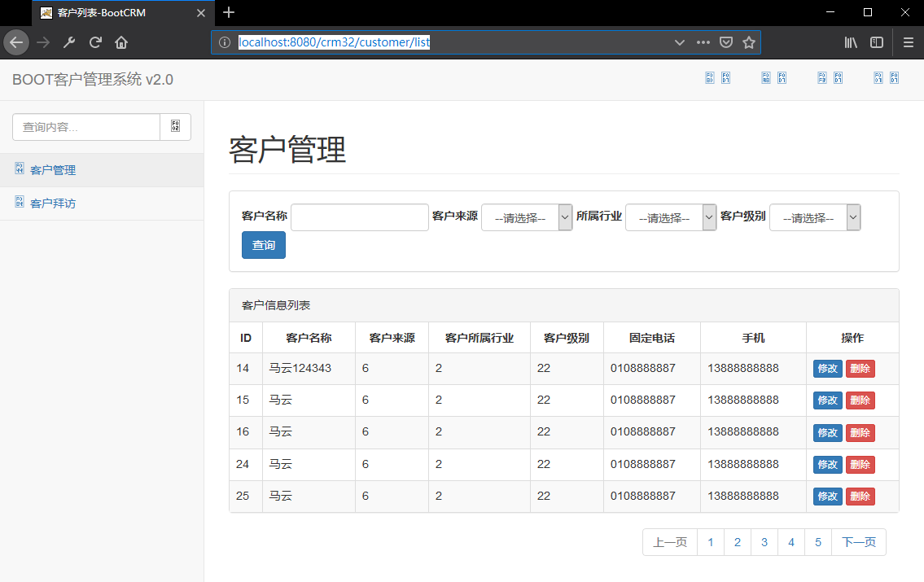Go back using the browser back arrow

tap(16, 42)
